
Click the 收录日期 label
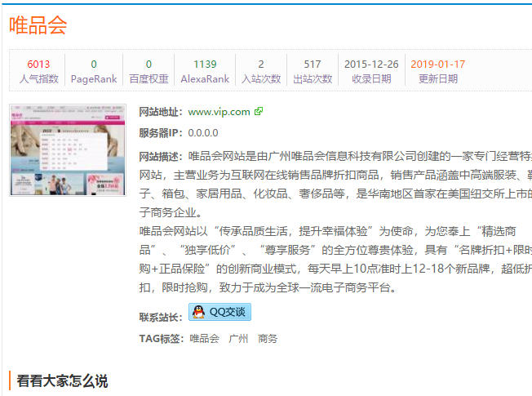[371, 79]
